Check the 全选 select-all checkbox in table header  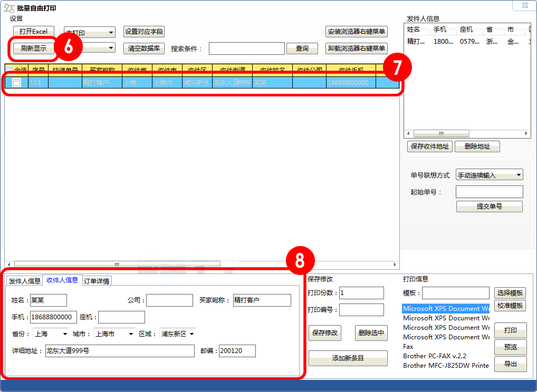coord(10,69)
